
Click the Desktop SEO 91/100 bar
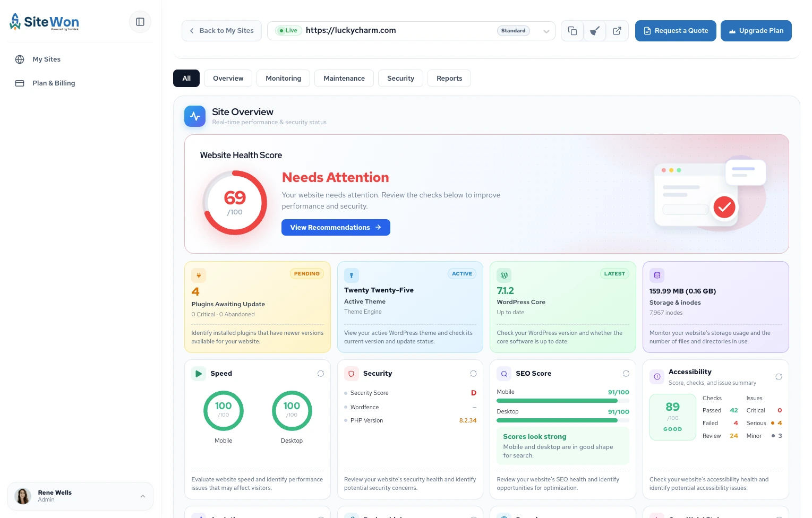[563, 420]
